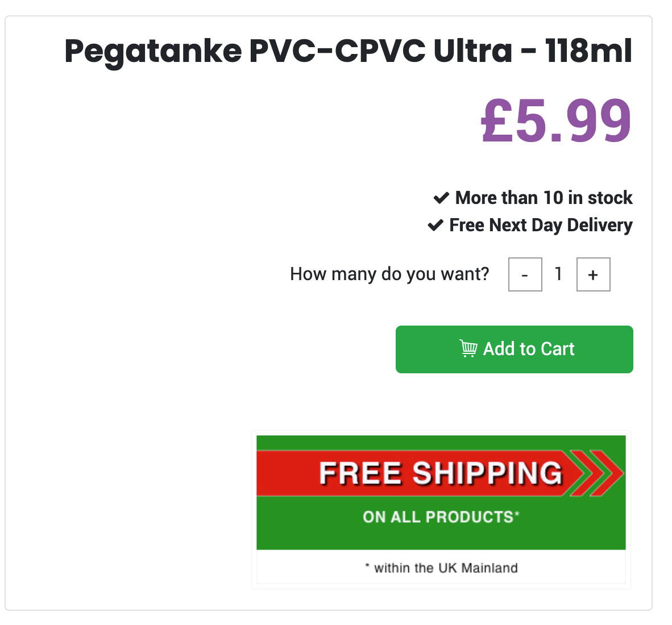Click the Add to Cart label text
This screenshot has height=625, width=672.
528,349
